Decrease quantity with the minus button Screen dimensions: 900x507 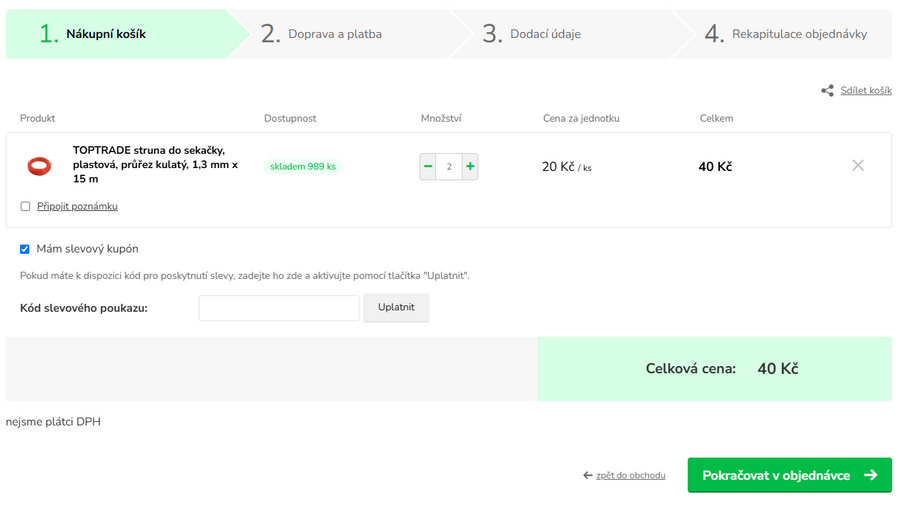click(428, 166)
